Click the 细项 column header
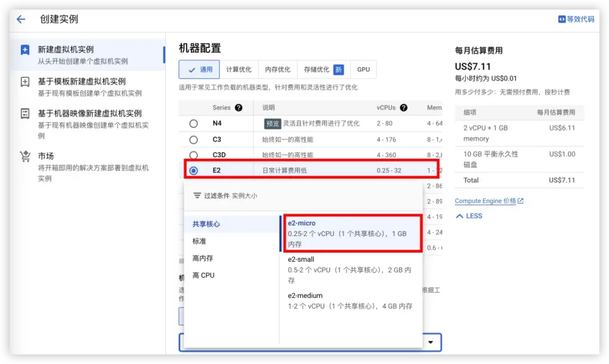The image size is (609, 364). [470, 112]
